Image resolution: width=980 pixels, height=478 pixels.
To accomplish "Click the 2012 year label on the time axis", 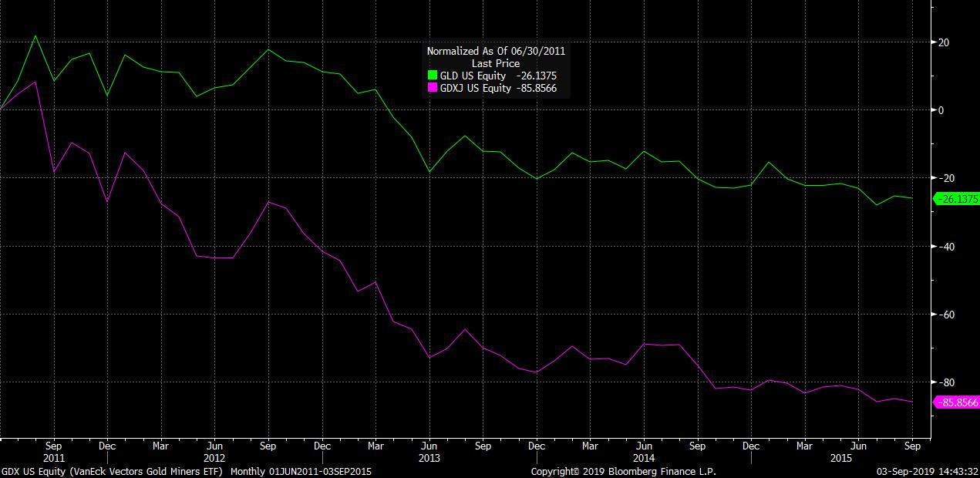I will tap(214, 457).
